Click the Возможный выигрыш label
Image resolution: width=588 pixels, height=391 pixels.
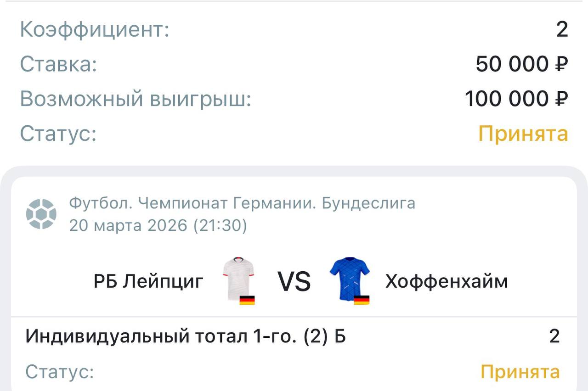point(136,99)
